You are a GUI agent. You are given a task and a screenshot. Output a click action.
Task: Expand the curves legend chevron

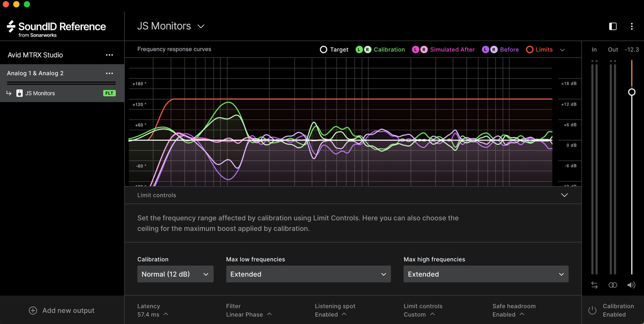point(563,50)
